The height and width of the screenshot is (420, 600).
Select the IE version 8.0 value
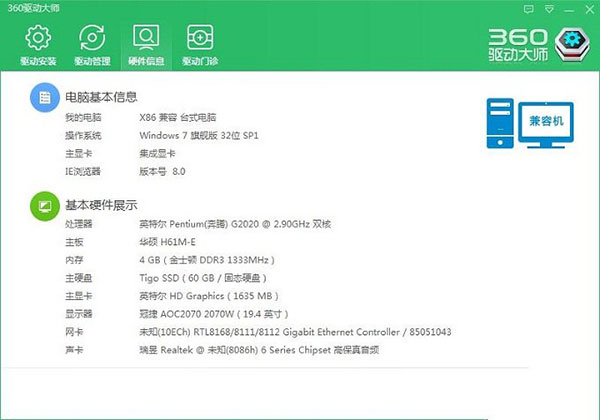point(162,171)
